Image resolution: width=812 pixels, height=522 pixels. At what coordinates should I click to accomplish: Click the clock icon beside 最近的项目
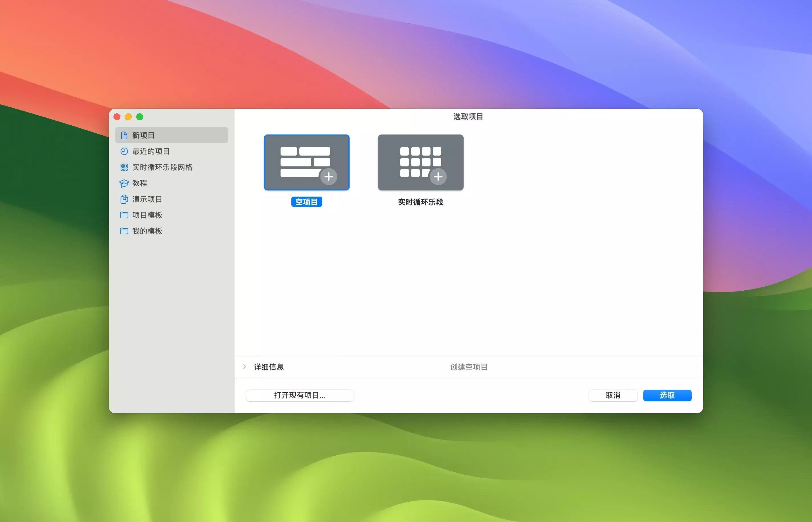[124, 151]
